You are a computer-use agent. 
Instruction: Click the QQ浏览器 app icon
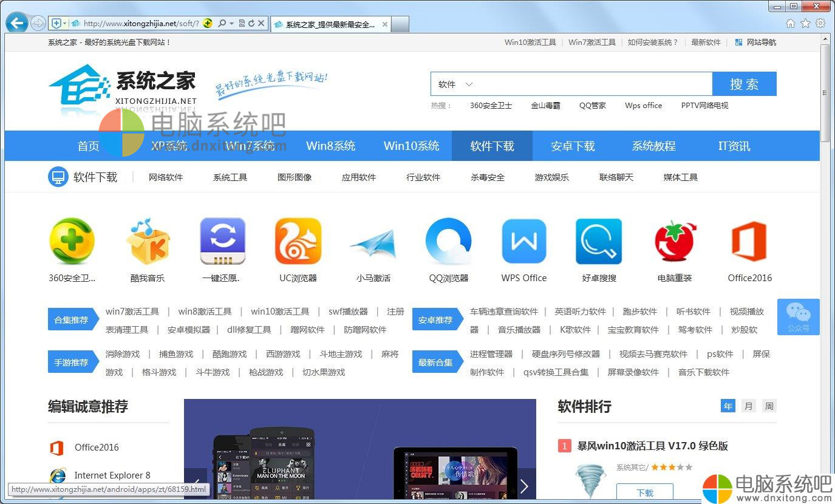449,242
